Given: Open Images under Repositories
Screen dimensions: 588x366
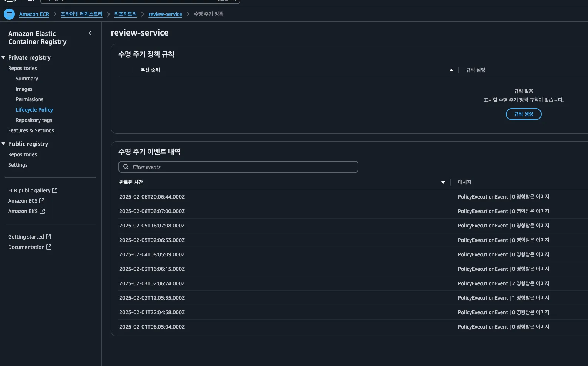Looking at the screenshot, I should point(24,89).
